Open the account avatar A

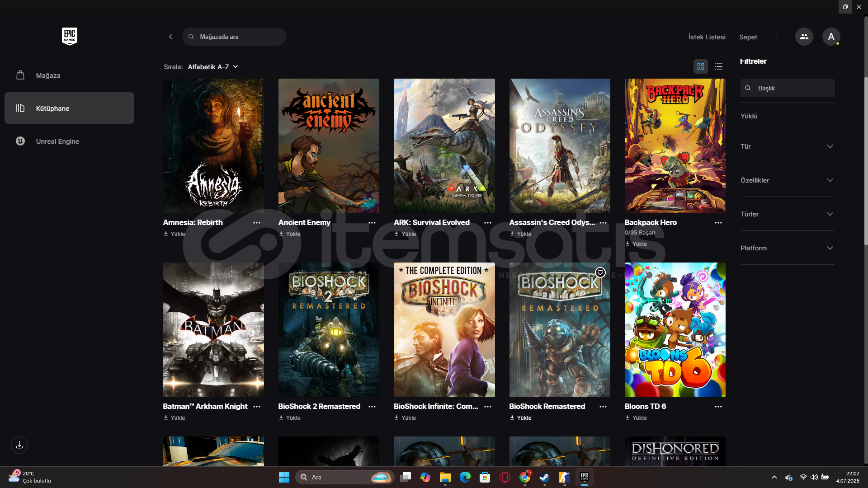click(x=831, y=37)
